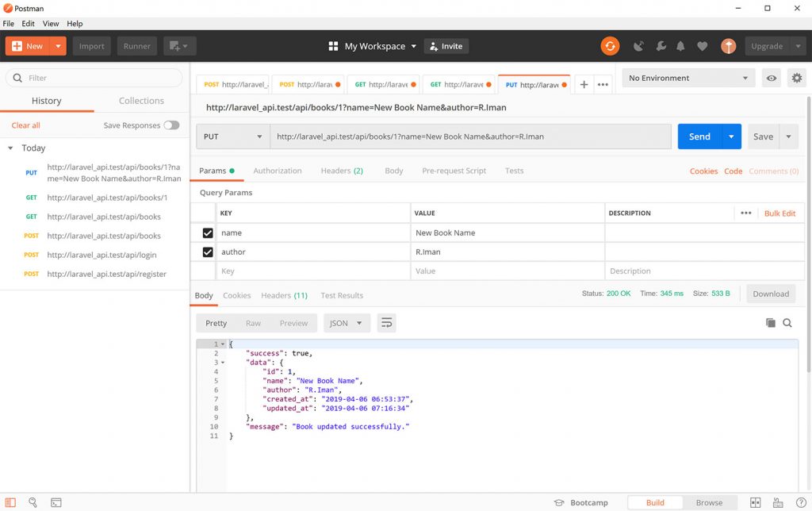Open the Postman console icon
This screenshot has height=511, width=812.
tap(56, 502)
